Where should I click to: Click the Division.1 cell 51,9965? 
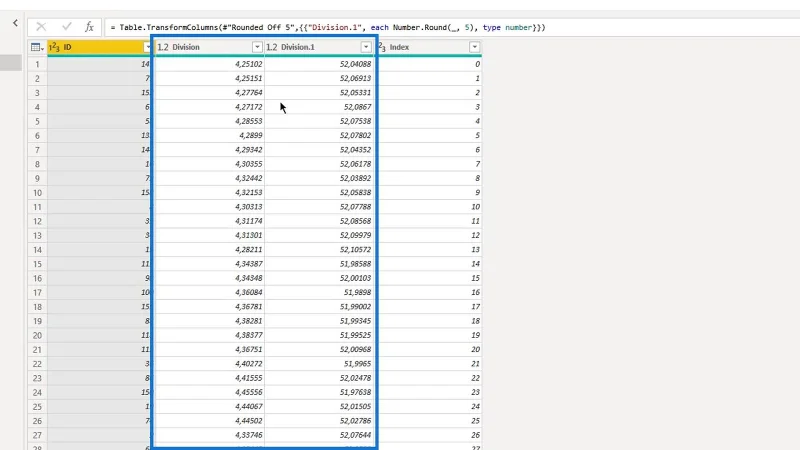pos(319,364)
